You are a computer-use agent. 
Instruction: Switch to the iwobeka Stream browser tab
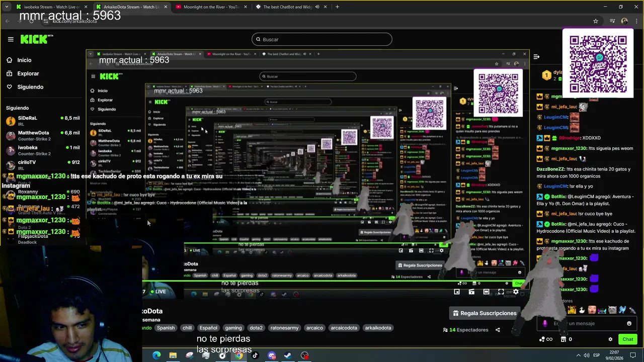point(52,7)
